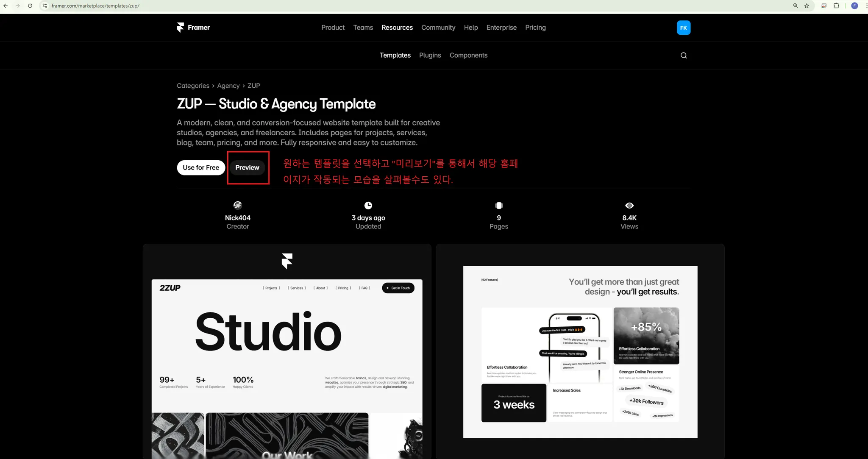Open the Agency breadcrumb link
868x459 pixels.
coord(228,86)
